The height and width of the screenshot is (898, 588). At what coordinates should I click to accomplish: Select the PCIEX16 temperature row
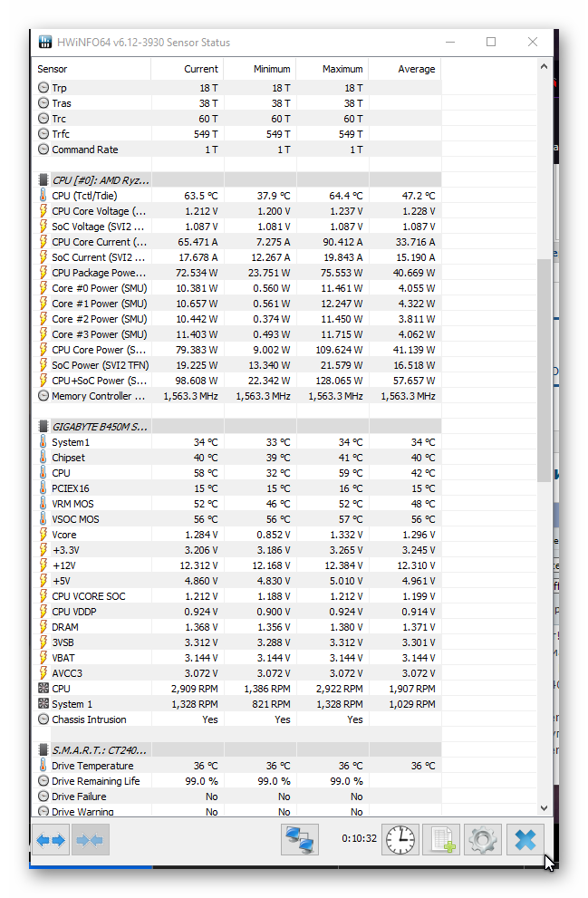[x=237, y=488]
